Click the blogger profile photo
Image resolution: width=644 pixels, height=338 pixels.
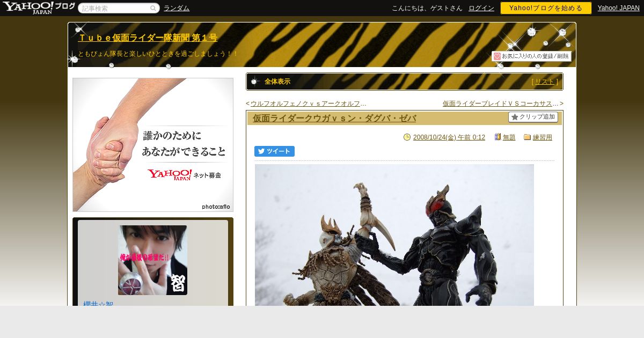152,260
